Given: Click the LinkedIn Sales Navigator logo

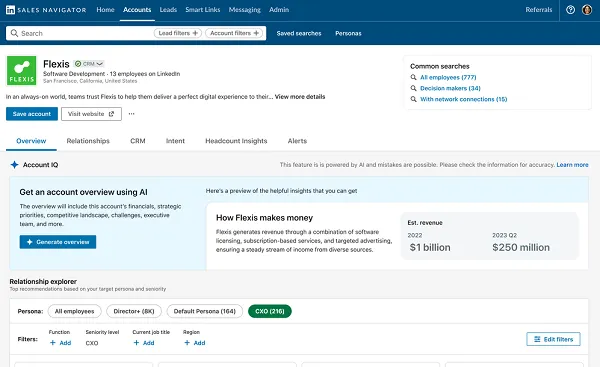Looking at the screenshot, I should (x=46, y=10).
